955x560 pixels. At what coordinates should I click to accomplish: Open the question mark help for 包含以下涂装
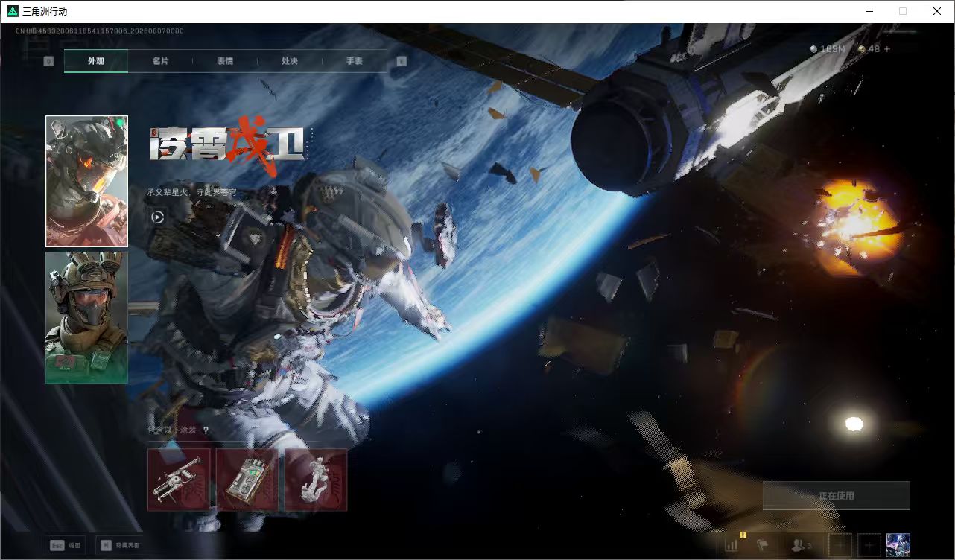pyautogui.click(x=206, y=430)
